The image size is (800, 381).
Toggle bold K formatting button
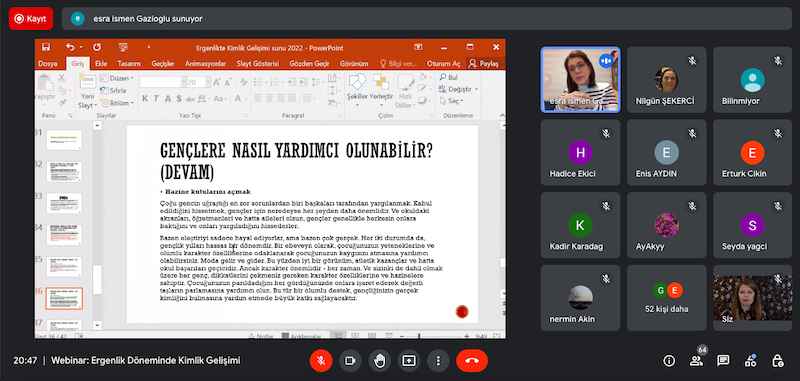145,98
